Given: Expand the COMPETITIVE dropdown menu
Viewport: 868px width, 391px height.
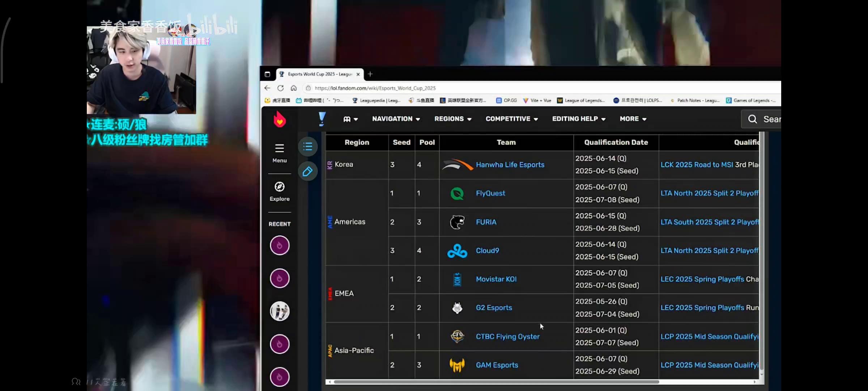Looking at the screenshot, I should [512, 119].
